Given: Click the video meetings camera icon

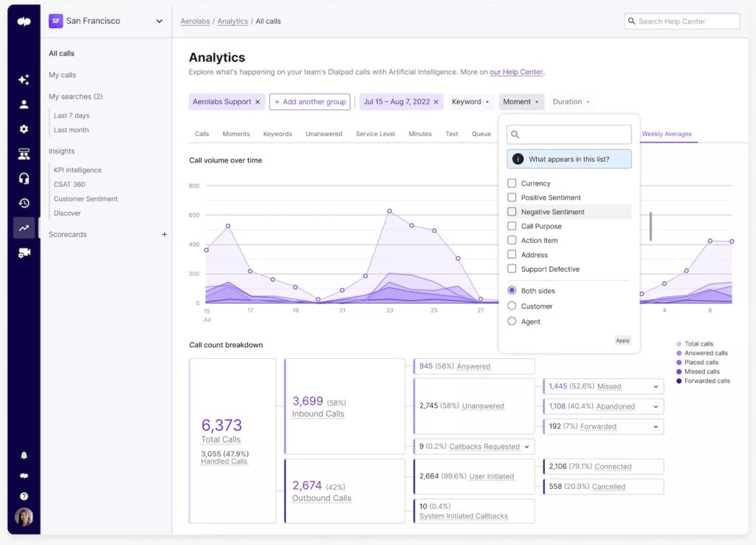Looking at the screenshot, I should (24, 253).
